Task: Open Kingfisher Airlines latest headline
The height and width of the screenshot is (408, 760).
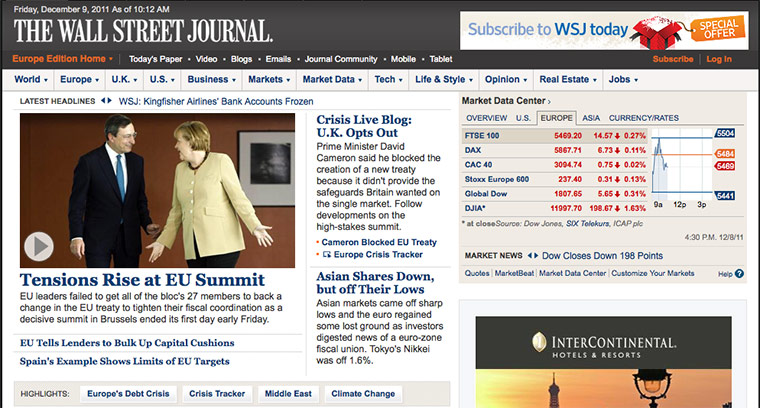Action: pyautogui.click(x=216, y=101)
